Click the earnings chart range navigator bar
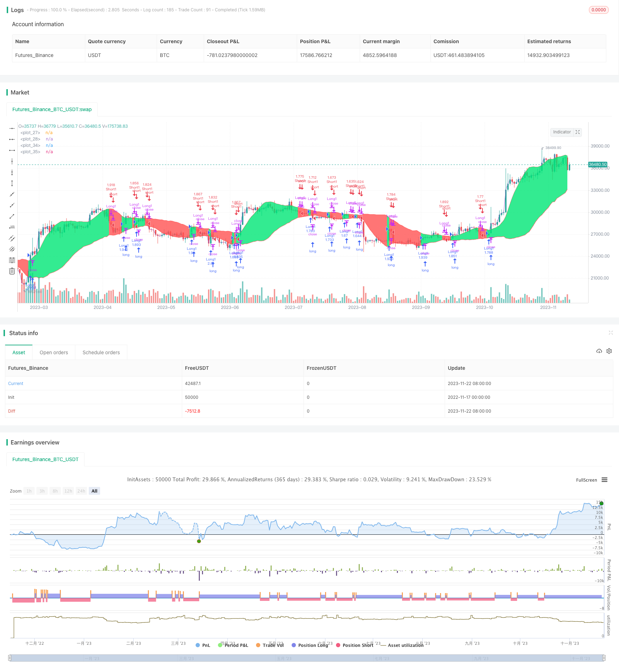 click(307, 658)
